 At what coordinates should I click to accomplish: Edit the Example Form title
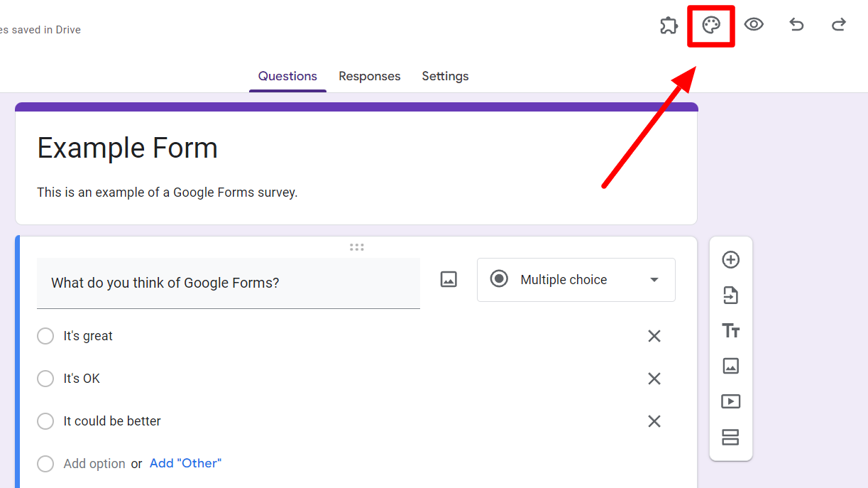pos(128,148)
